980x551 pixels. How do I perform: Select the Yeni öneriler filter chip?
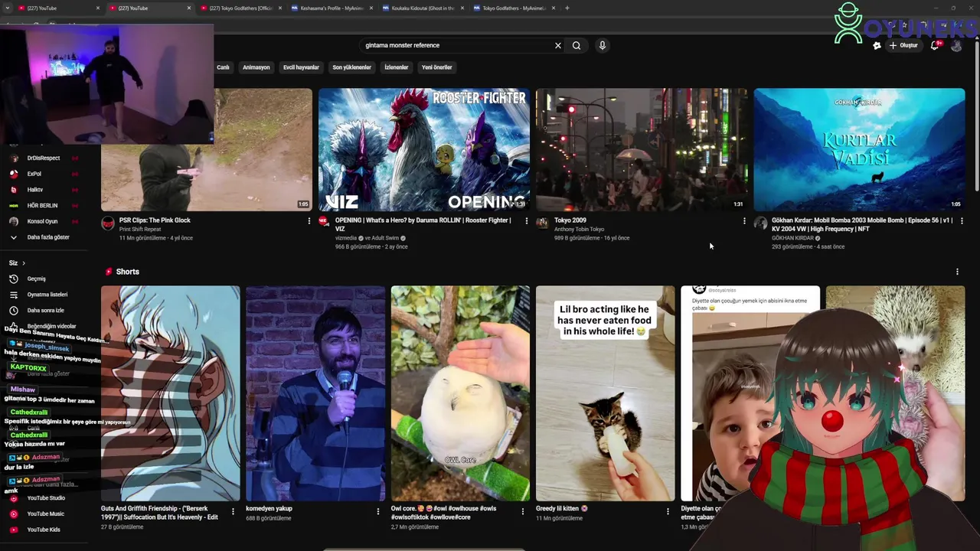click(437, 67)
